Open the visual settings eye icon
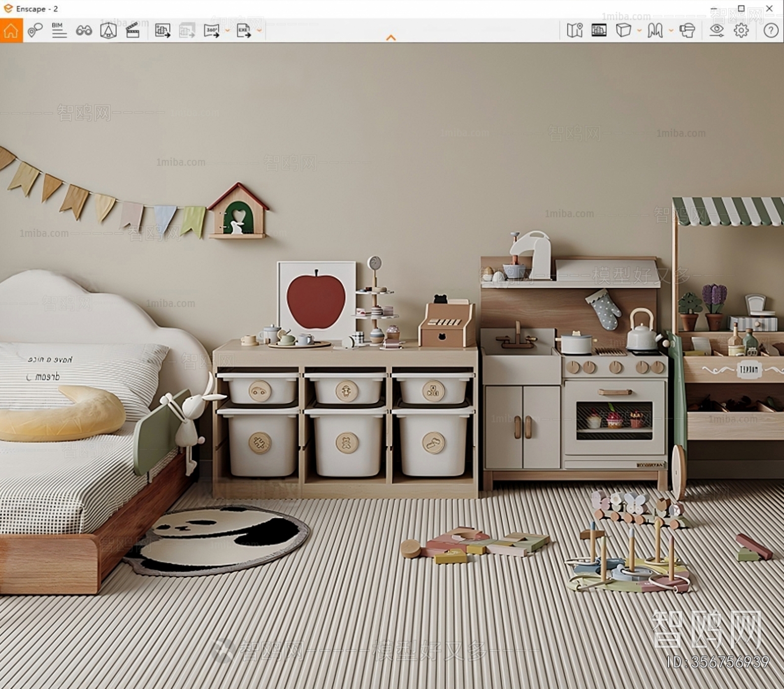This screenshot has height=689, width=784. pyautogui.click(x=716, y=31)
